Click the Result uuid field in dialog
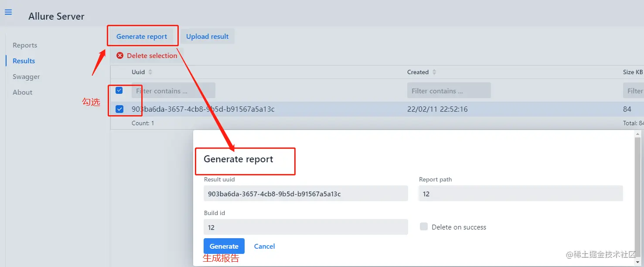This screenshot has height=267, width=644. (x=306, y=193)
